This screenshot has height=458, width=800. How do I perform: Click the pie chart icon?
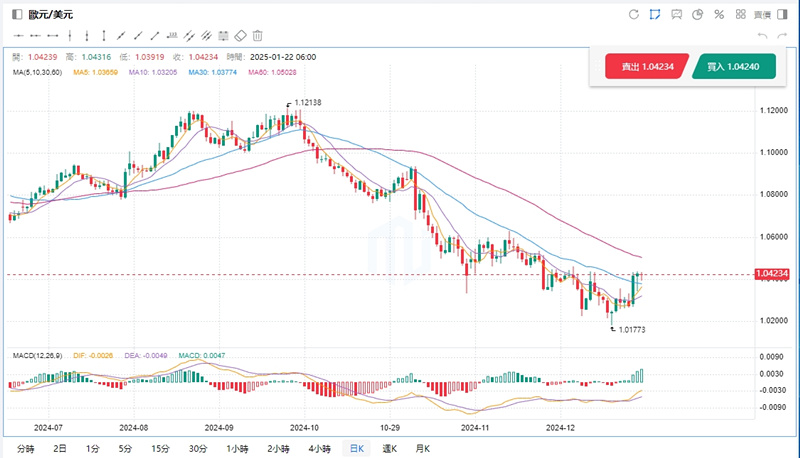[697, 15]
